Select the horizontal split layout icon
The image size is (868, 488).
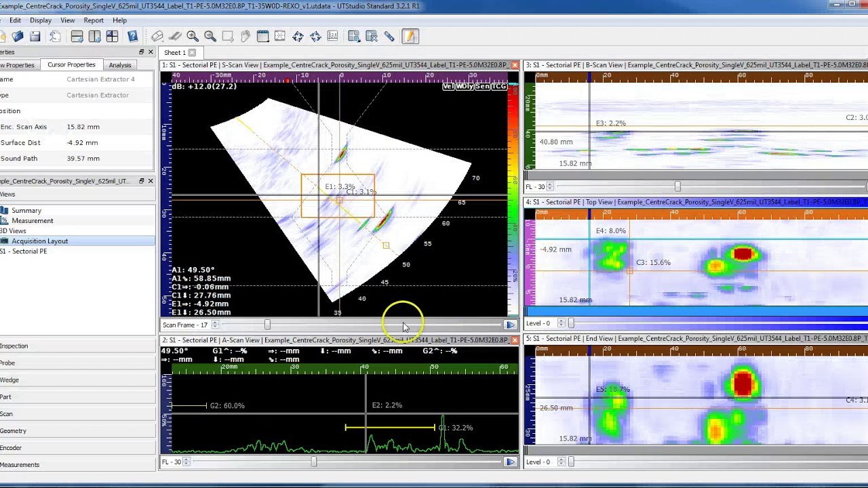click(x=77, y=37)
